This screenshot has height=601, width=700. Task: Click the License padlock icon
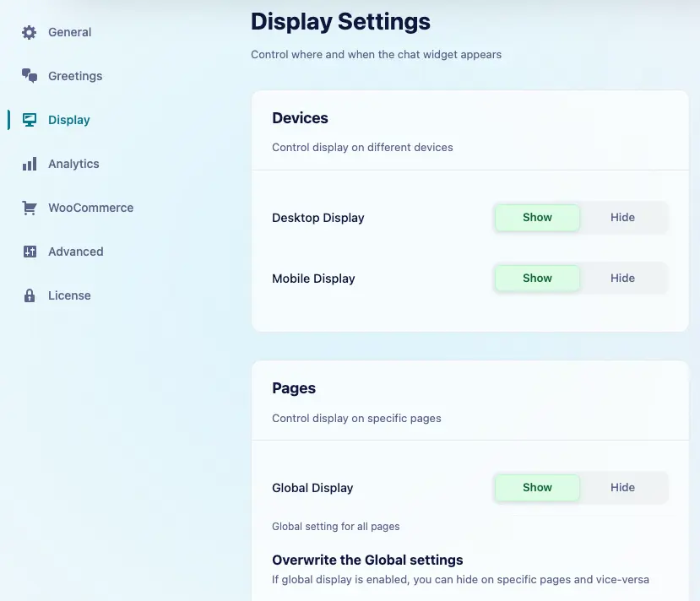click(x=30, y=295)
